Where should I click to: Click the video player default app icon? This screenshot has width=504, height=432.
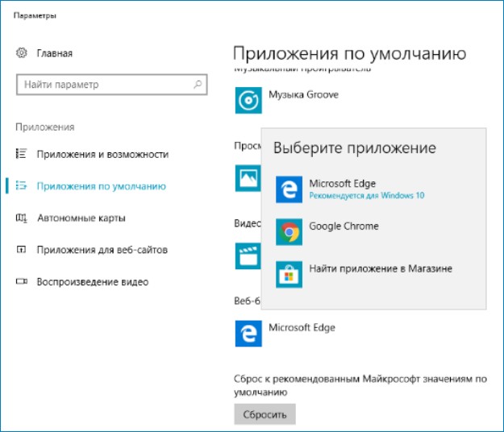pyautogui.click(x=247, y=256)
